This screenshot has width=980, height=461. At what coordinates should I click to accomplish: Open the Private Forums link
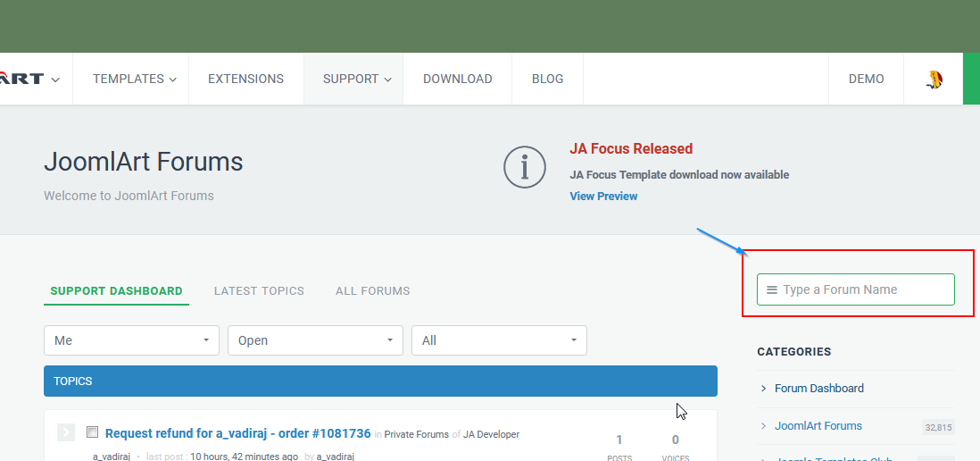pos(416,434)
